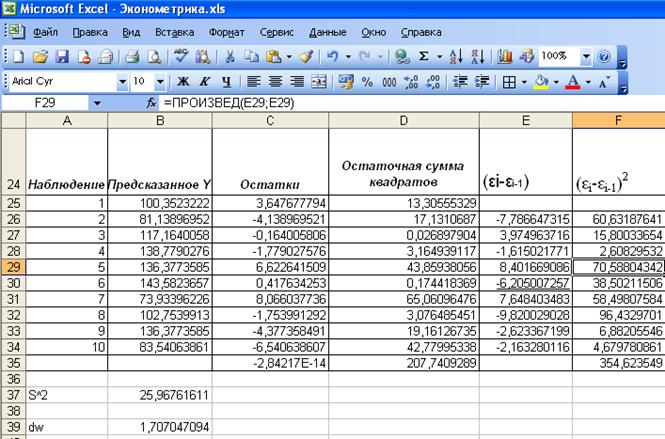Screen dimensions: 665x439
Task: Expand the Arial Cyr font dropdown
Action: click(122, 81)
